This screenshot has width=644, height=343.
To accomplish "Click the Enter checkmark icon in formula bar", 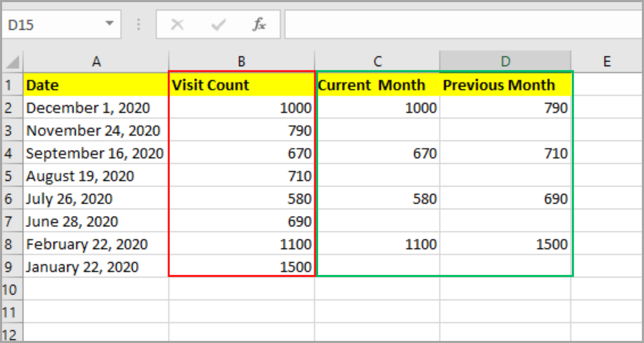I will [219, 25].
